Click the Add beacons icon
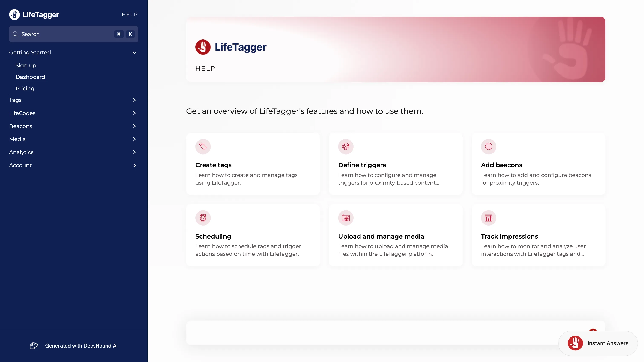 click(489, 146)
